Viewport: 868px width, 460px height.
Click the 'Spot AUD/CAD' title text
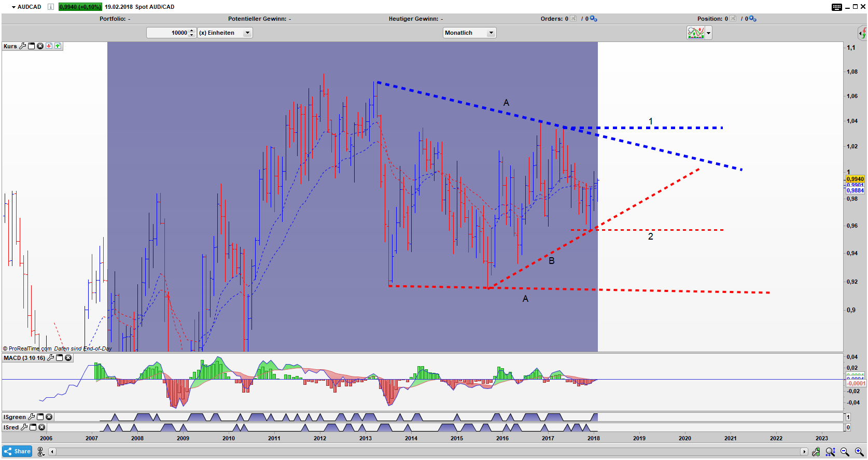(155, 7)
